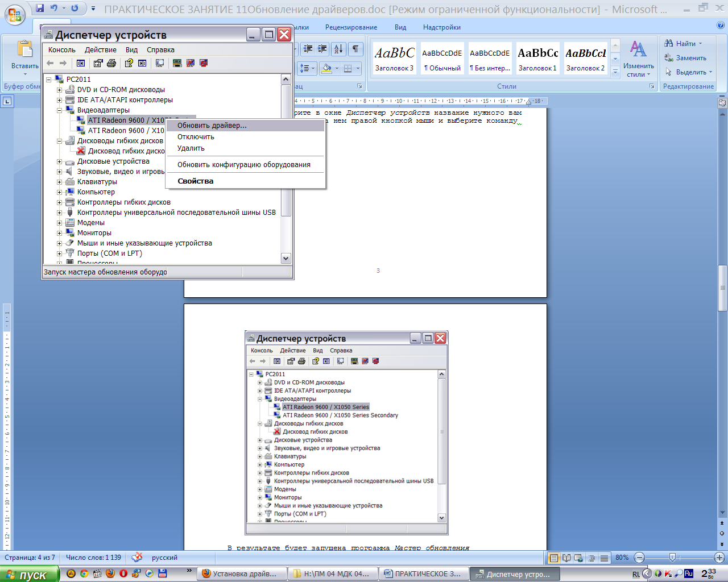Switch to outline view button
This screenshot has width=728, height=582.
tap(591, 558)
